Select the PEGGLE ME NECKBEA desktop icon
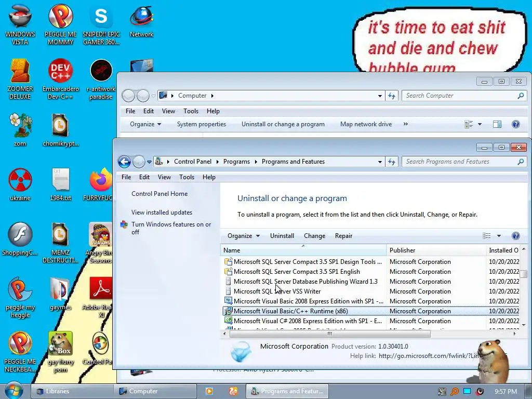 tap(20, 352)
